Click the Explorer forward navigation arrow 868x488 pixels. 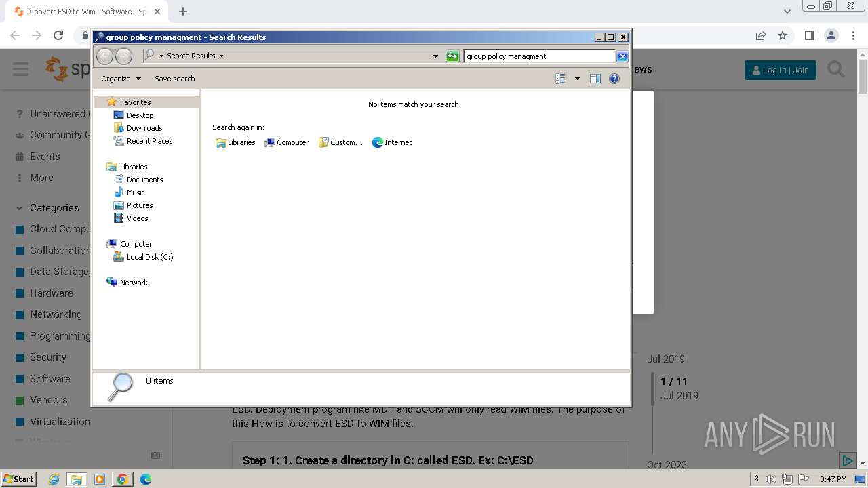(124, 56)
